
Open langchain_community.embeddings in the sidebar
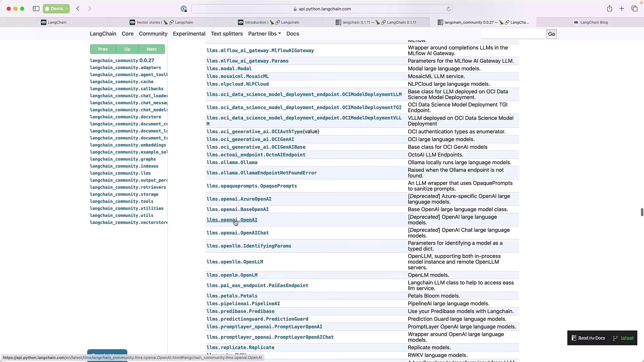pos(128,145)
